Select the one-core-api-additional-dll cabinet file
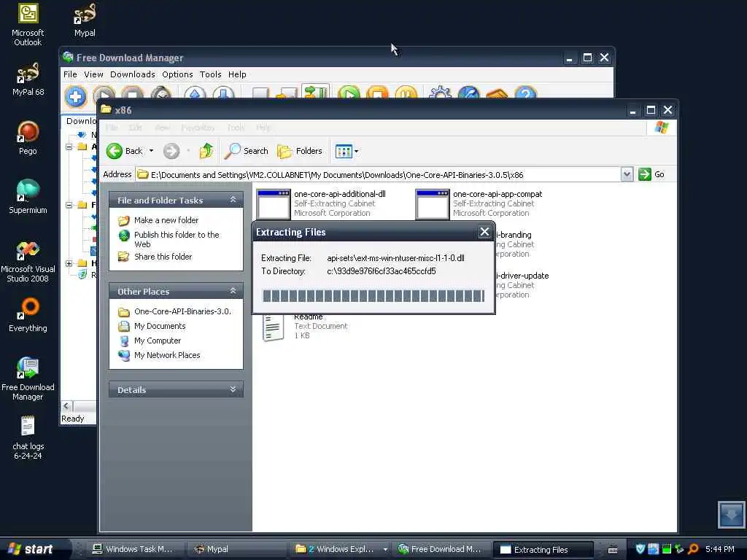 [x=321, y=204]
